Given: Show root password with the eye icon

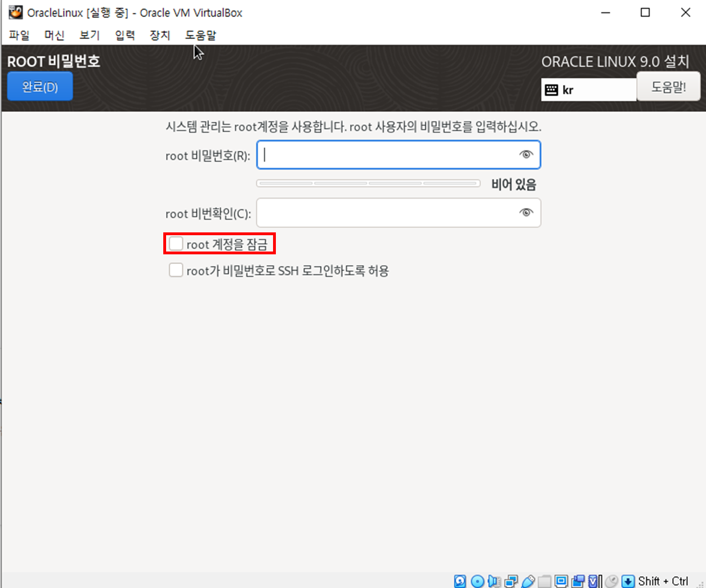Looking at the screenshot, I should 526,155.
